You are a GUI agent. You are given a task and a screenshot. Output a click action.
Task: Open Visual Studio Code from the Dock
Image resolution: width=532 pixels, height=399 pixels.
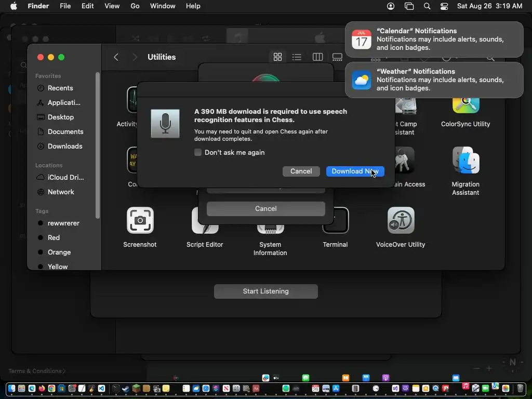pos(101,388)
